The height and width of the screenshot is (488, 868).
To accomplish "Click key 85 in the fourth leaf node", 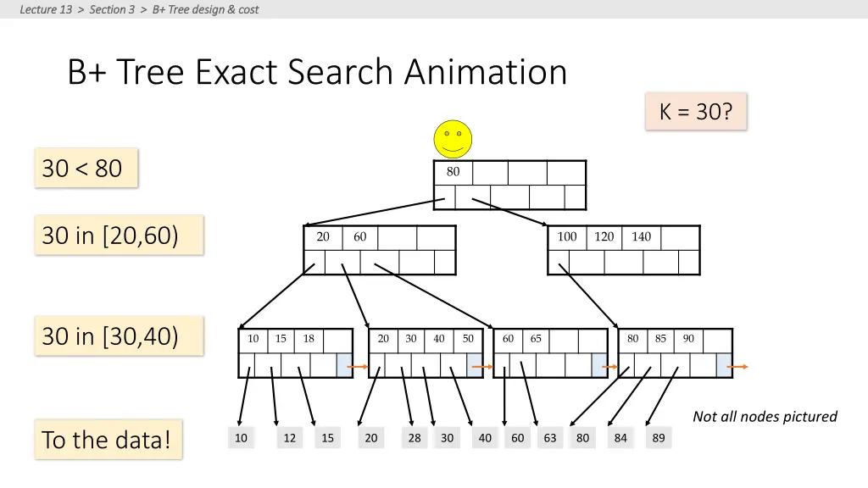I will point(660,339).
